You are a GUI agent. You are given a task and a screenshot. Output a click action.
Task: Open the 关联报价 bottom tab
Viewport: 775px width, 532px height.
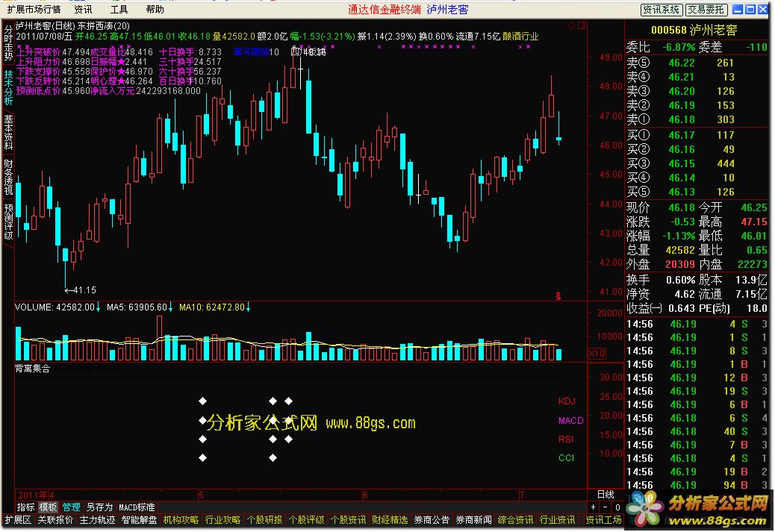tap(55, 519)
